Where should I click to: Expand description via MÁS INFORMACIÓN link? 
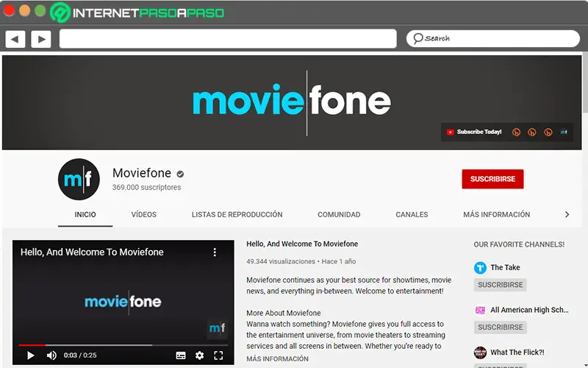[x=278, y=358]
